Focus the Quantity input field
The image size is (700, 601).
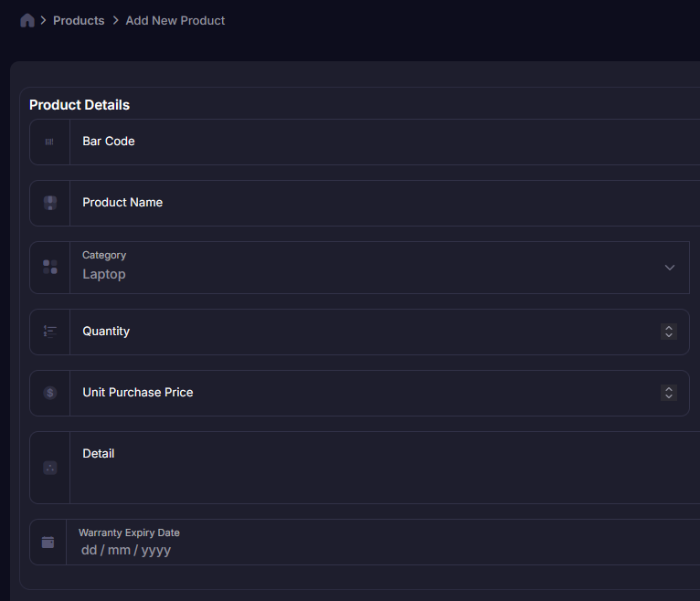pos(366,332)
